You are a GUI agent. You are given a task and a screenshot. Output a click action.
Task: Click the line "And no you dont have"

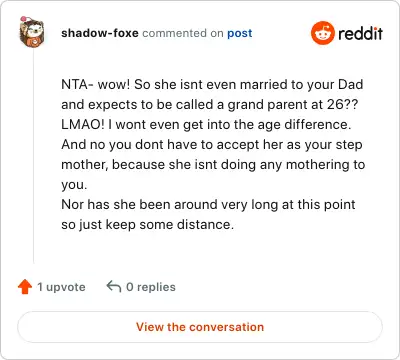click(212, 145)
